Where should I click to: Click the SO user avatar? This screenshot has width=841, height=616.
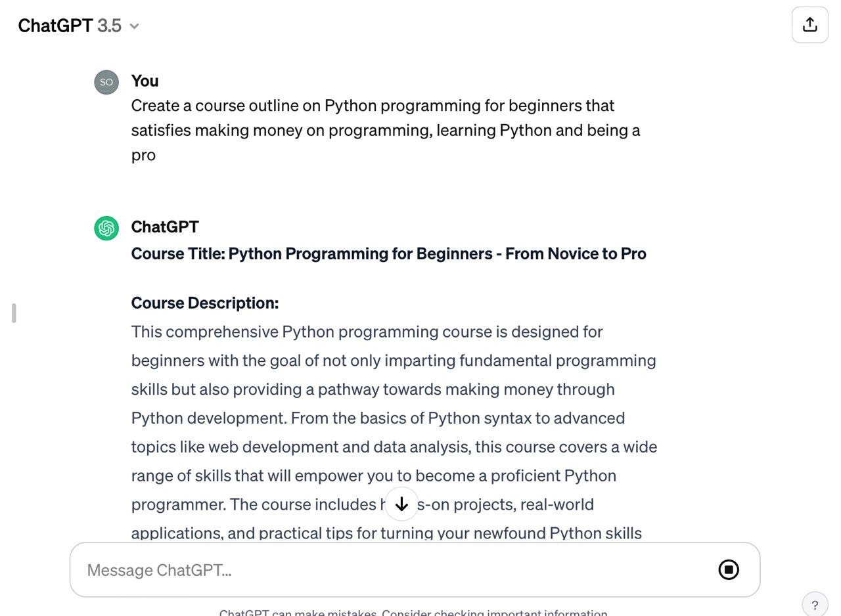[x=106, y=82]
